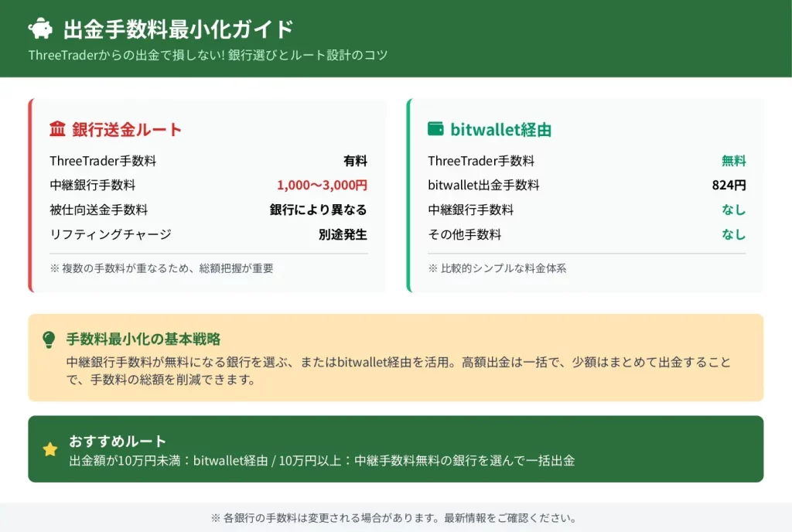This screenshot has height=532, width=792.
Task: Click the red 1,000〜3,000円 fee value
Action: click(322, 186)
